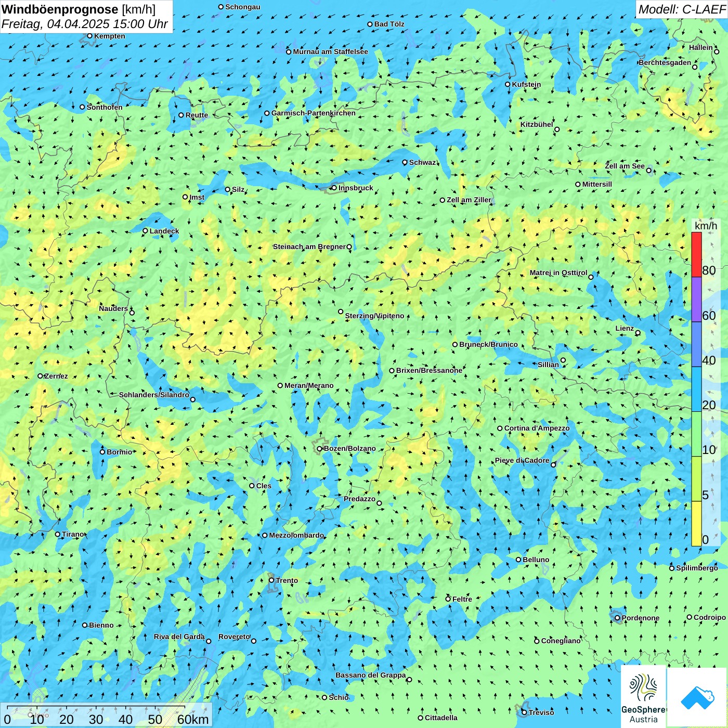This screenshot has height=728, width=728.
Task: Click the Zell am See label
Action: tap(625, 166)
